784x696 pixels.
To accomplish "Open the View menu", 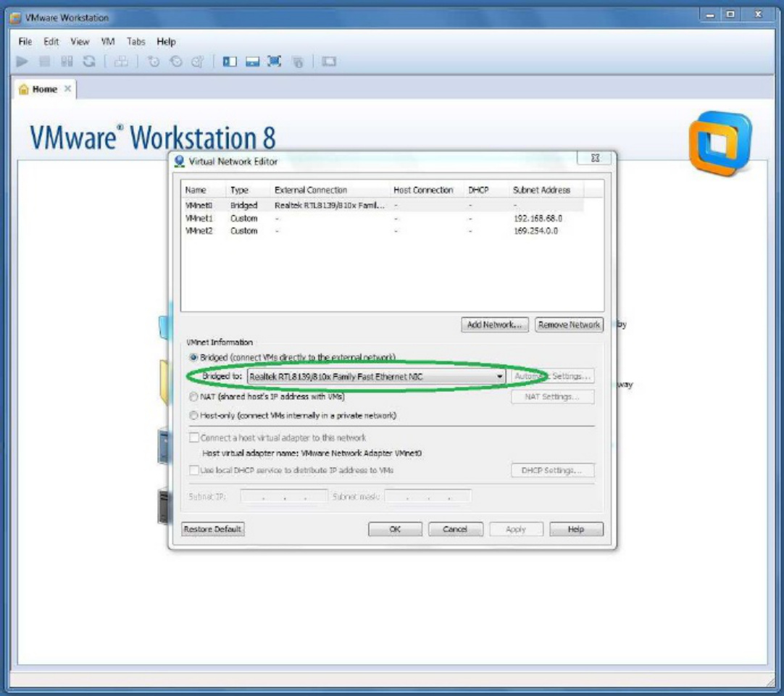I will [80, 41].
